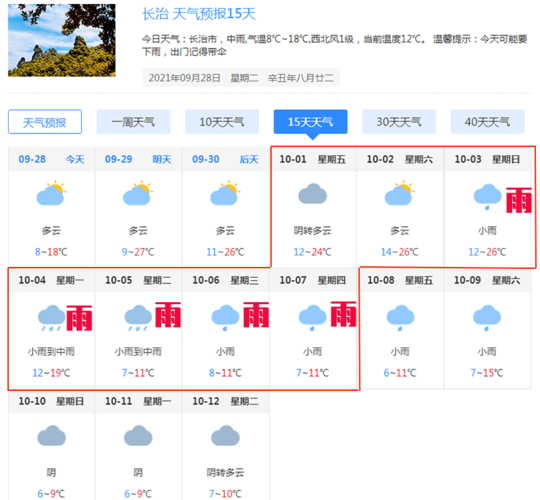The height and width of the screenshot is (500, 540).
Task: Switch to the 10天天气 tab
Action: (x=222, y=122)
